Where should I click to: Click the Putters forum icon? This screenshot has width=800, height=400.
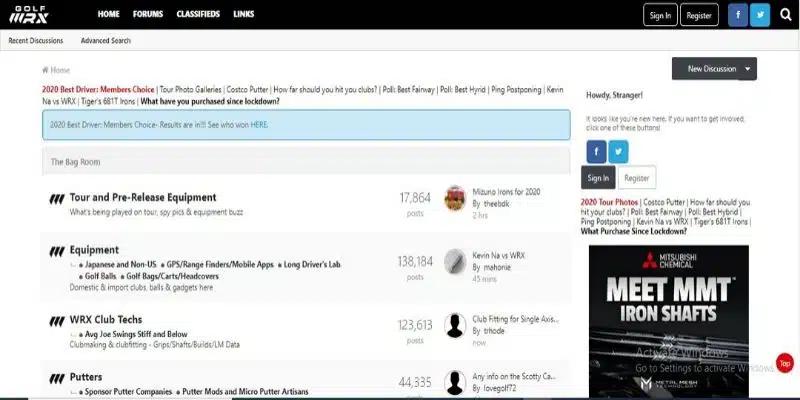(57, 378)
